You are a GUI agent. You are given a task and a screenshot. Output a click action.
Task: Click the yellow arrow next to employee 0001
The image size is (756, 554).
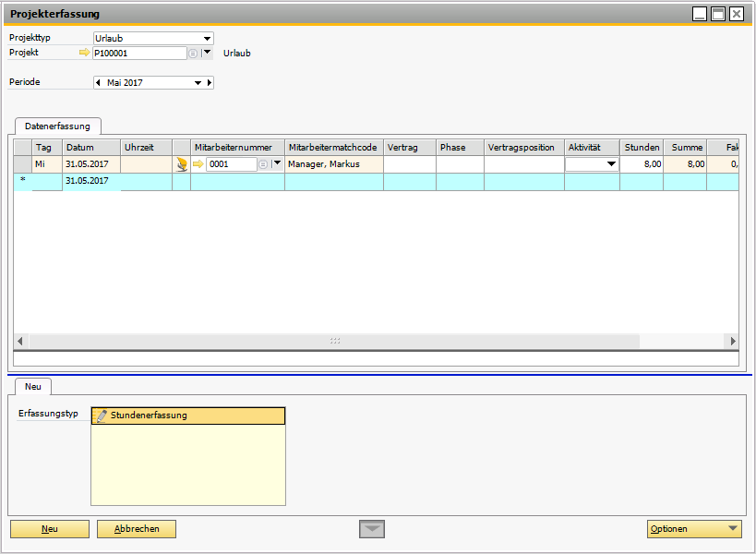198,164
